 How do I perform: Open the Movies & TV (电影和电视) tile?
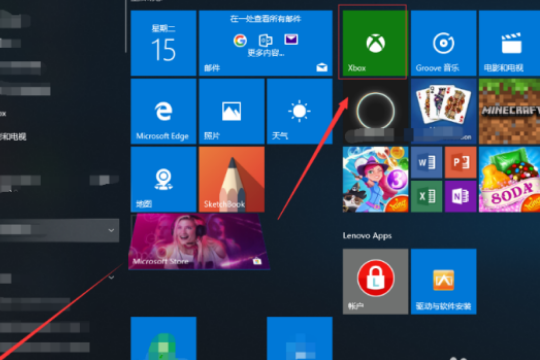pyautogui.click(x=509, y=43)
